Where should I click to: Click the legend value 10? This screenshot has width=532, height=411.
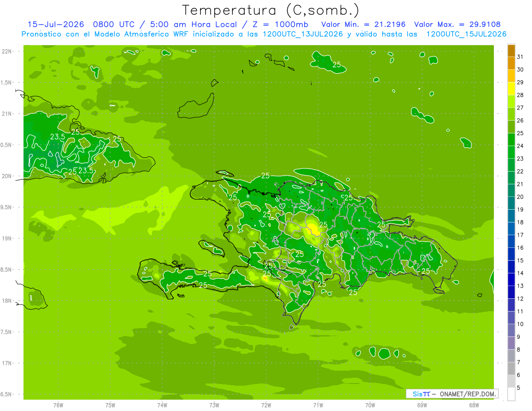[x=520, y=324]
